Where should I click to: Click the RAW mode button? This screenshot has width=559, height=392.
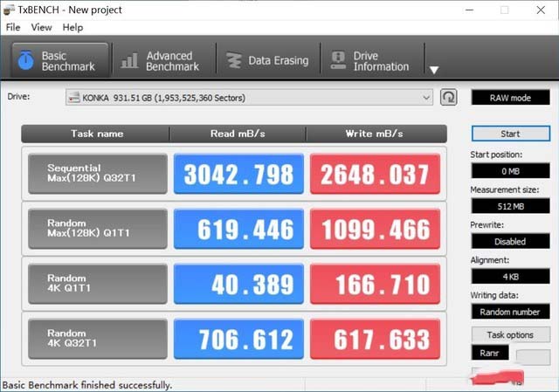tap(510, 98)
